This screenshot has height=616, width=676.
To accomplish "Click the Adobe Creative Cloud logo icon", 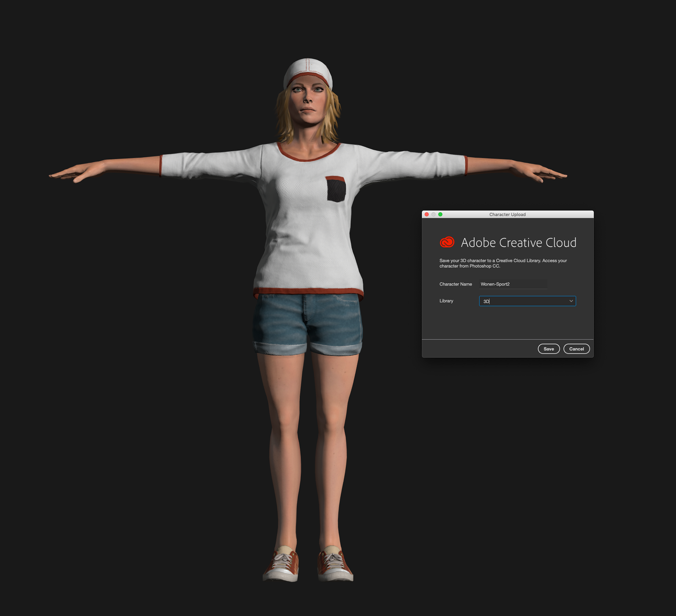I will (x=447, y=242).
